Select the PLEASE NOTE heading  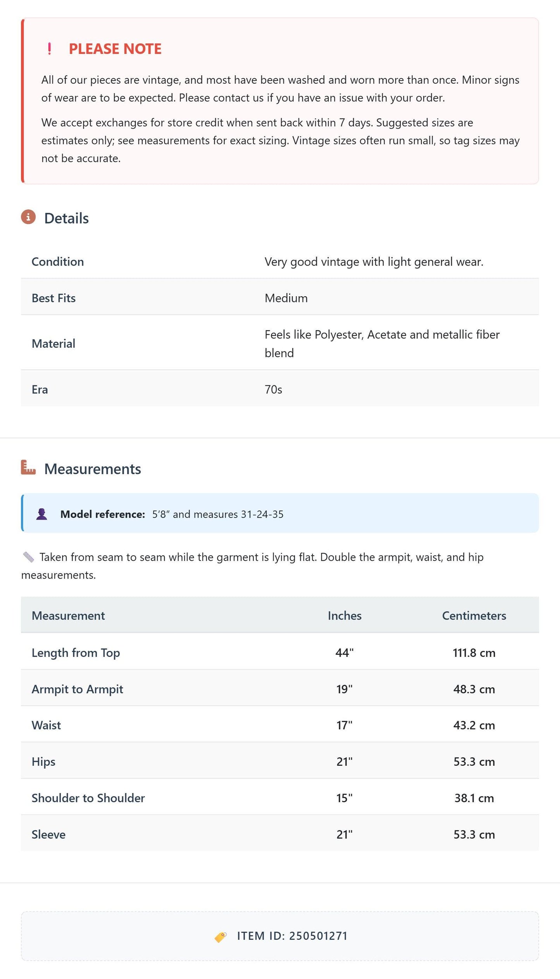pos(115,49)
